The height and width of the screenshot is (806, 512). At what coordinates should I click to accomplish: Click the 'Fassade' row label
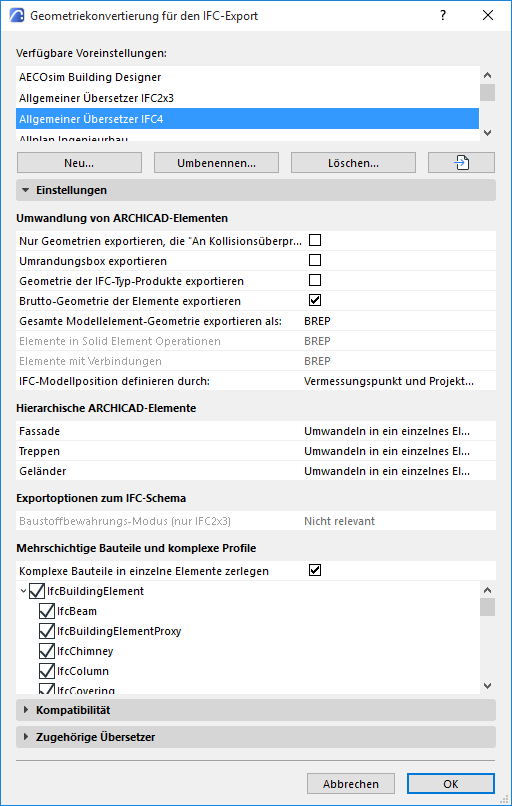point(40,431)
